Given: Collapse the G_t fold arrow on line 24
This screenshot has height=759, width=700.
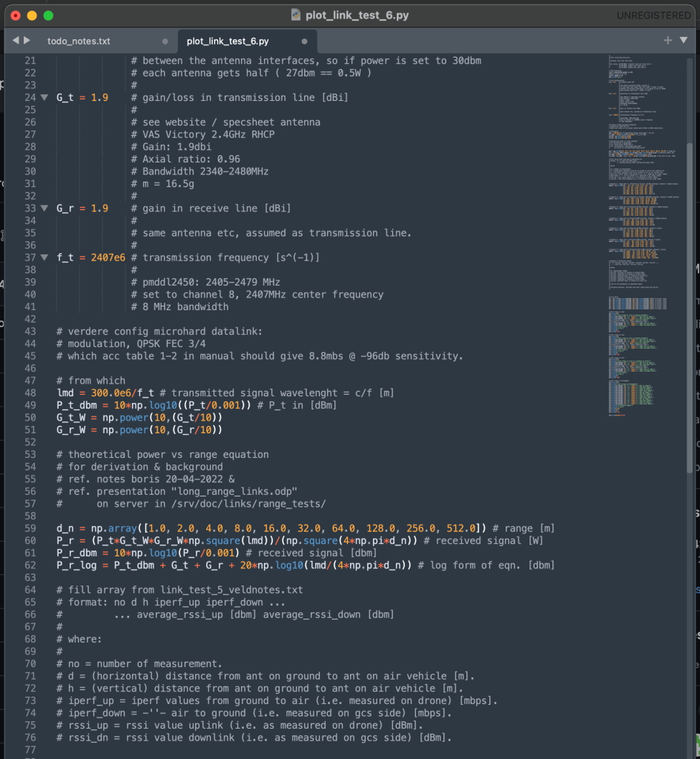Looking at the screenshot, I should pyautogui.click(x=44, y=98).
